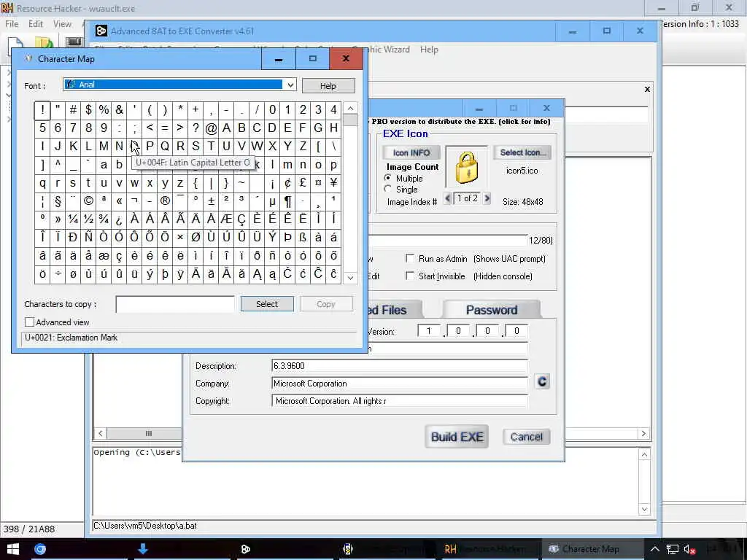The image size is (747, 560).
Task: Choose the Multiple image count option
Action: [x=388, y=178]
